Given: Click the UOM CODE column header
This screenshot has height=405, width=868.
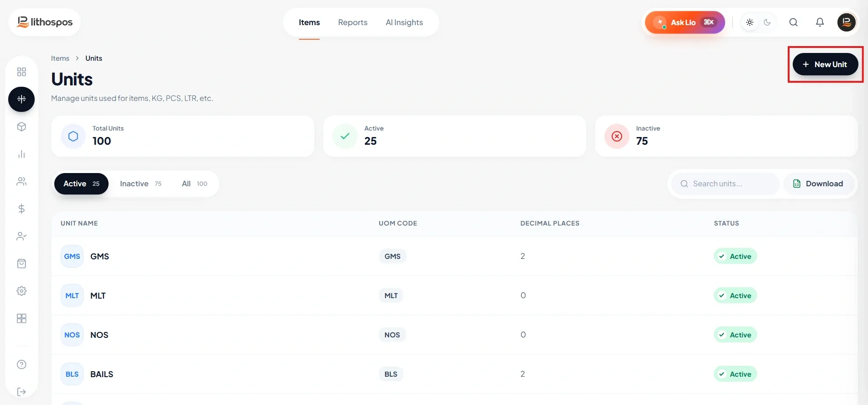Looking at the screenshot, I should tap(398, 223).
